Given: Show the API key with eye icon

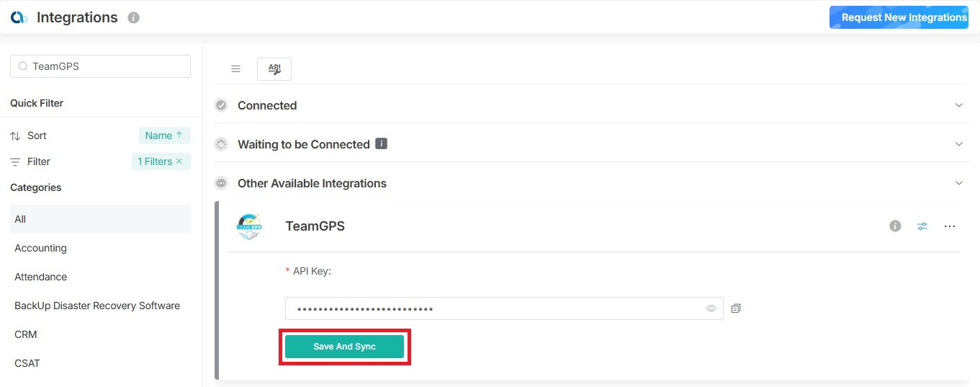Looking at the screenshot, I should coord(711,308).
